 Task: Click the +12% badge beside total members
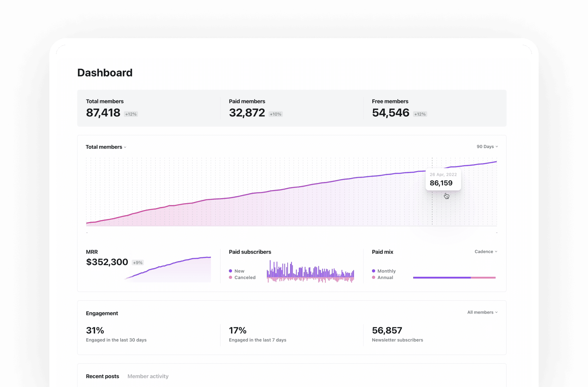point(131,114)
